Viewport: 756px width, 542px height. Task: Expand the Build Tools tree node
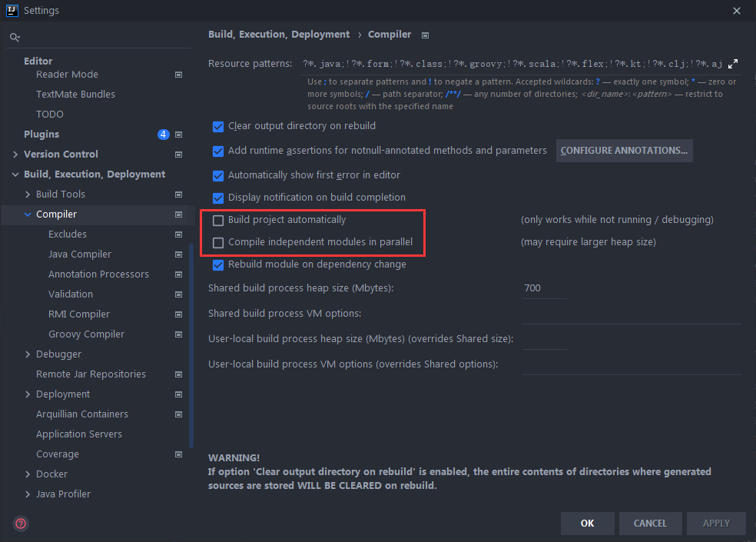[28, 195]
